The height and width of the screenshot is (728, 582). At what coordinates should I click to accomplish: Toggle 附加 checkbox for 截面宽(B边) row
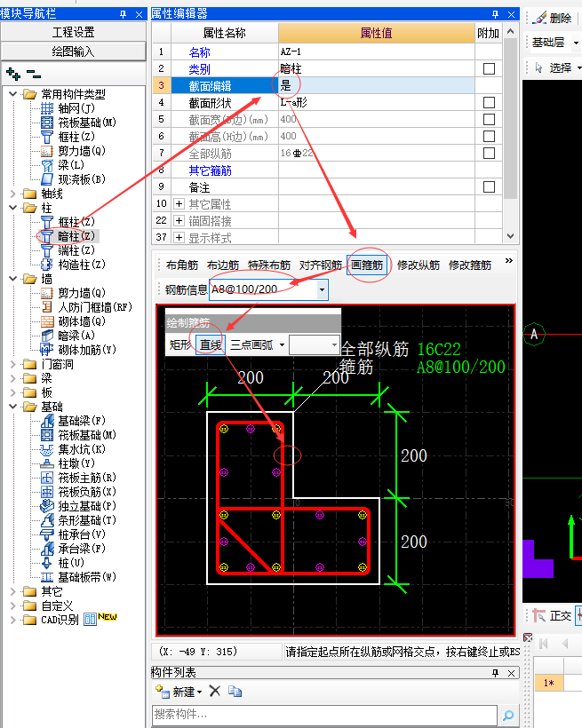tap(489, 119)
